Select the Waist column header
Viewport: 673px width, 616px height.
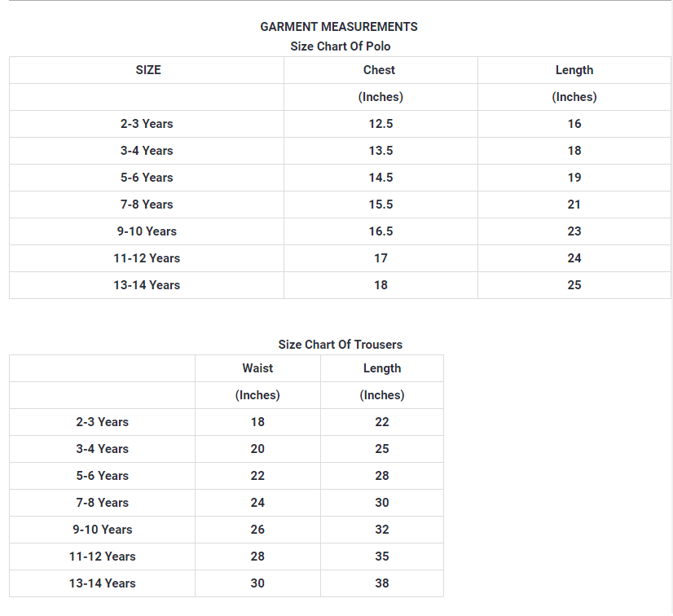click(x=257, y=368)
